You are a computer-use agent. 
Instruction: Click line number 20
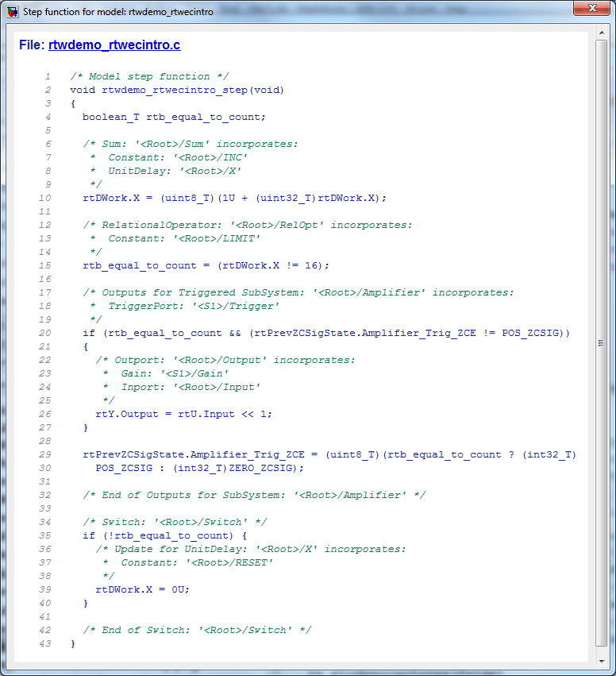point(44,334)
